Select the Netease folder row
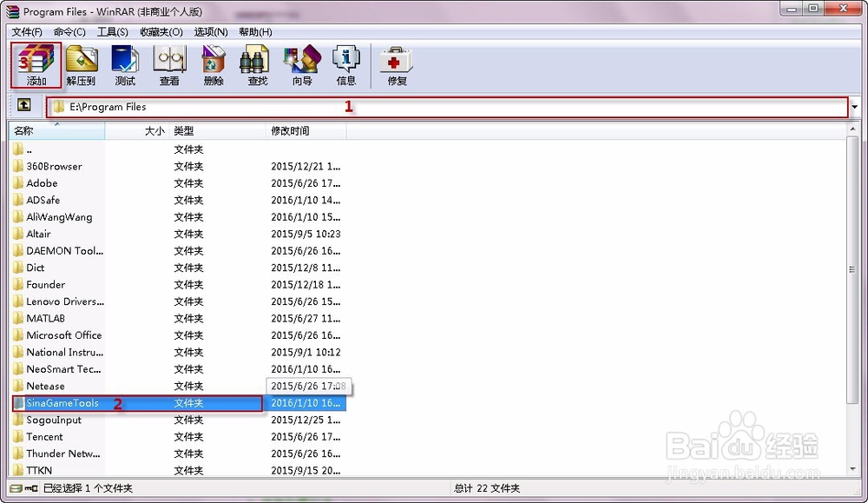 [177, 386]
